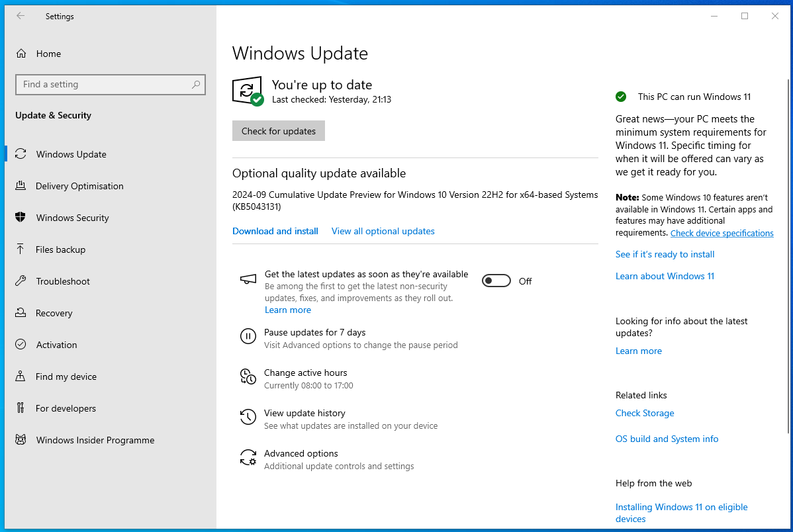Click the back arrow in Settings
Image resolution: width=793 pixels, height=532 pixels.
(x=21, y=16)
